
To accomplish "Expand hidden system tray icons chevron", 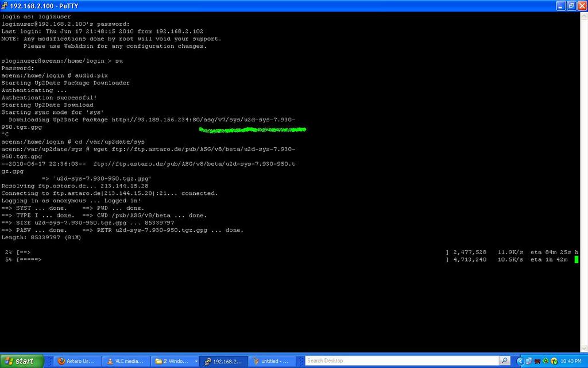I will tap(520, 361).
